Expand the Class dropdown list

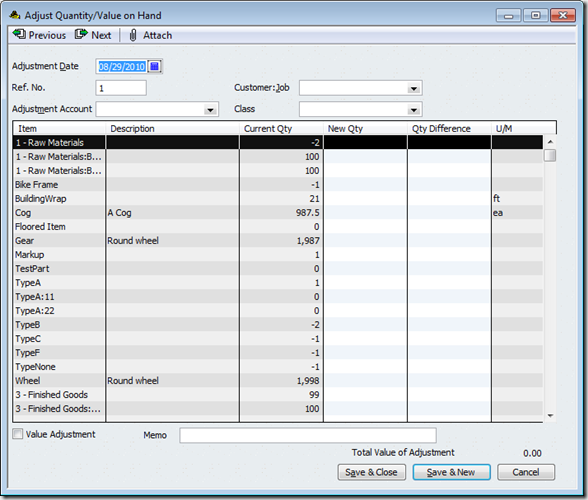[x=414, y=110]
